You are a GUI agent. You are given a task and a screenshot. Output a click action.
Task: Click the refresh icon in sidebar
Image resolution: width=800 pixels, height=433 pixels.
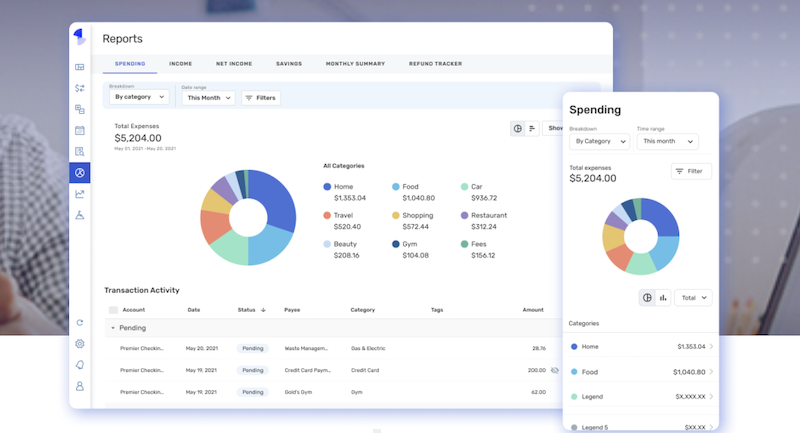[80, 323]
